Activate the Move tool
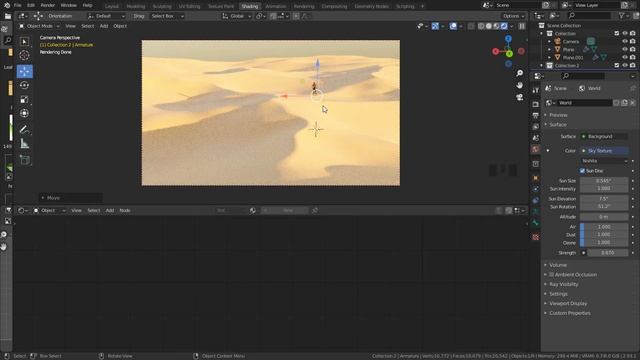This screenshot has height=360, width=640. 24,71
